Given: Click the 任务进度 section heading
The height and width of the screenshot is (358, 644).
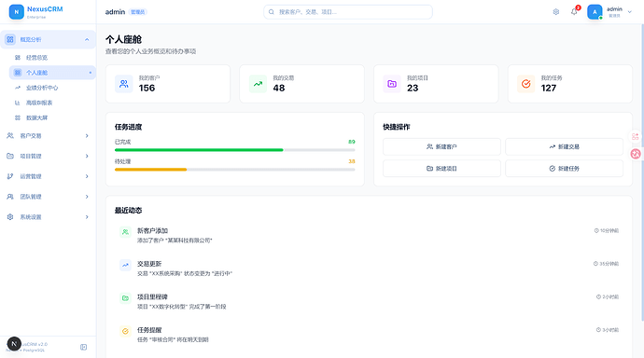Looking at the screenshot, I should [128, 127].
